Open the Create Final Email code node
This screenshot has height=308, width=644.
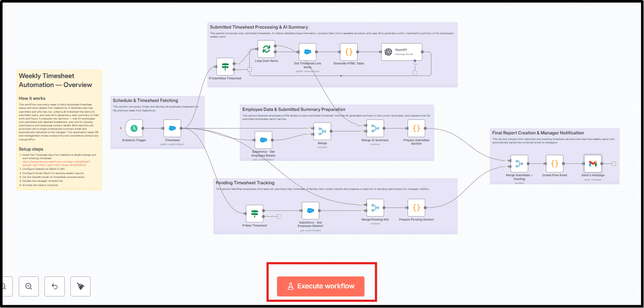tap(554, 163)
